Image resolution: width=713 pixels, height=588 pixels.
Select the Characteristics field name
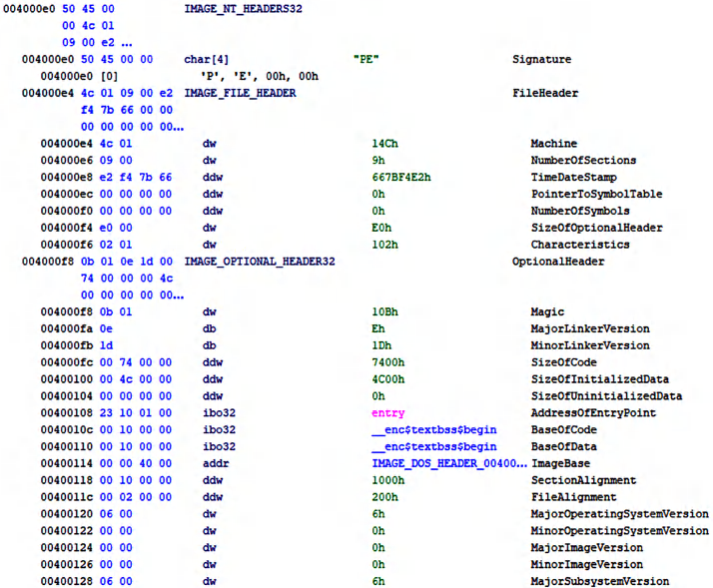(580, 245)
